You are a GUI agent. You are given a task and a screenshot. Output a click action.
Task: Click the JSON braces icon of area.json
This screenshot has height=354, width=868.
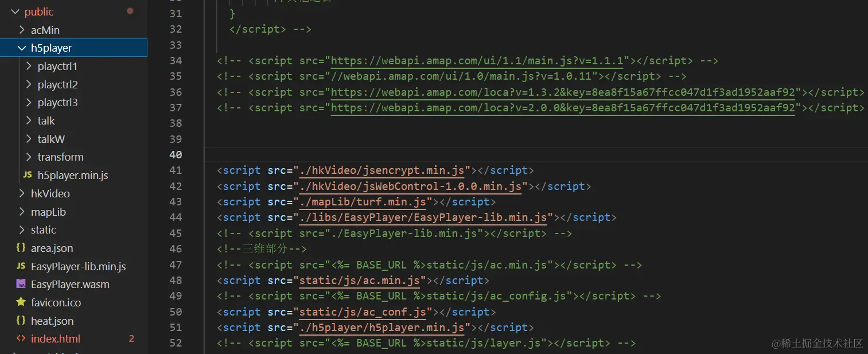point(21,248)
